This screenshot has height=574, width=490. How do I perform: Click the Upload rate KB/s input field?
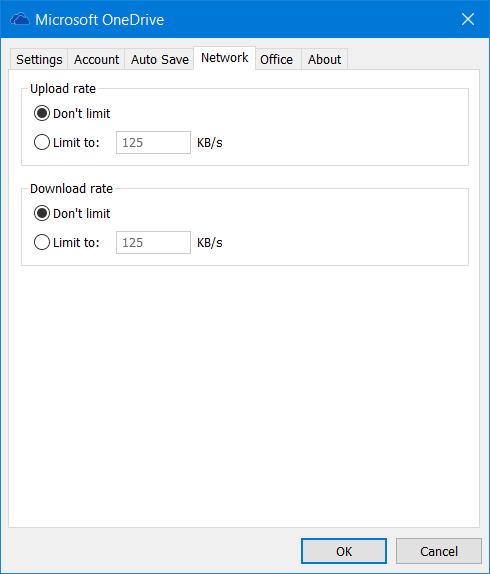pyautogui.click(x=153, y=142)
